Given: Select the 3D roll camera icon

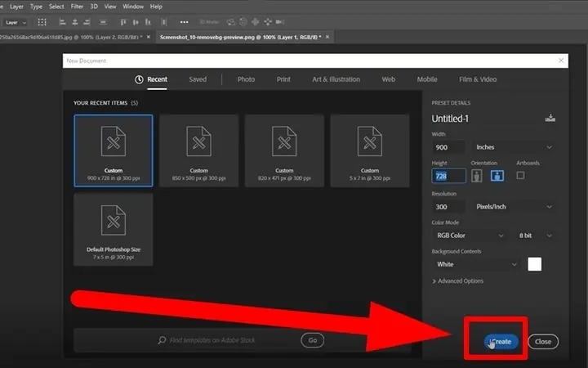Looking at the screenshot, I should coord(243,22).
